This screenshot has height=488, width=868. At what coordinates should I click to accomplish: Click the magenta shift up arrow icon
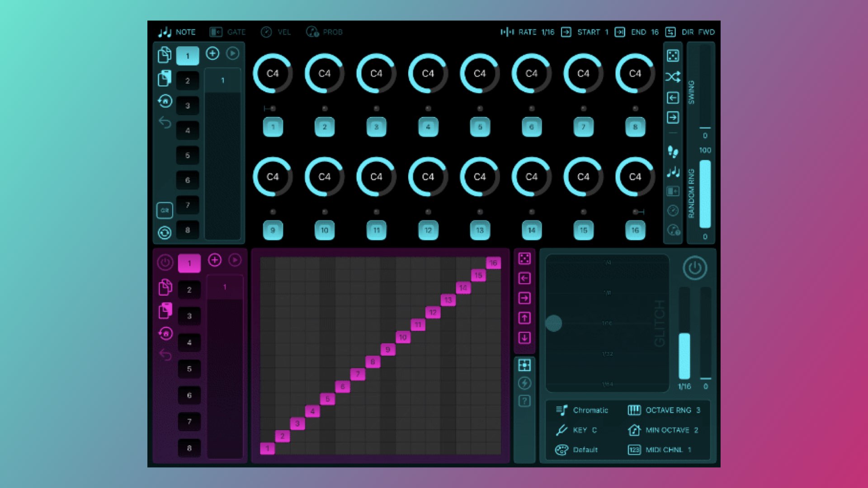click(524, 318)
